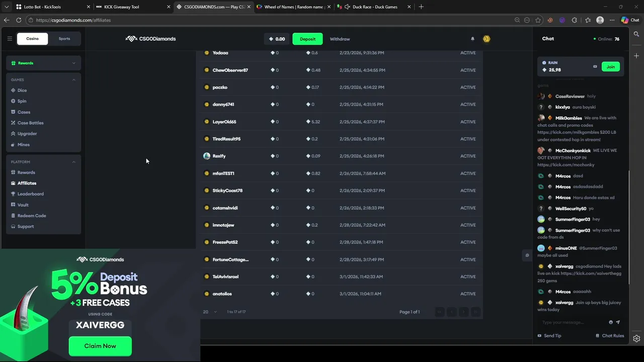Open rows-per-page dropdown showing 20
Screen dimensions: 644x362
coord(210,312)
